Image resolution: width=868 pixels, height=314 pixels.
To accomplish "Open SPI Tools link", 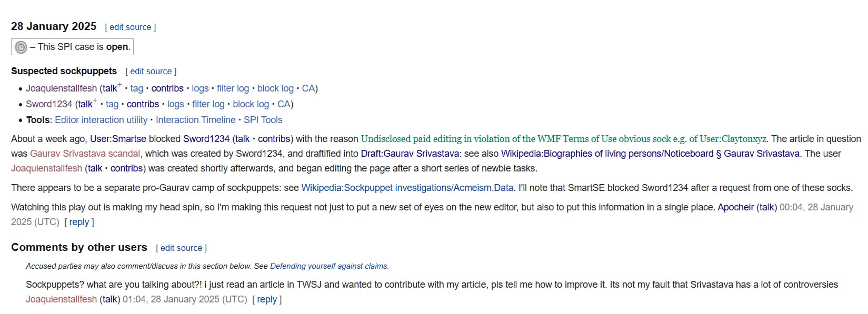I will pyautogui.click(x=263, y=120).
